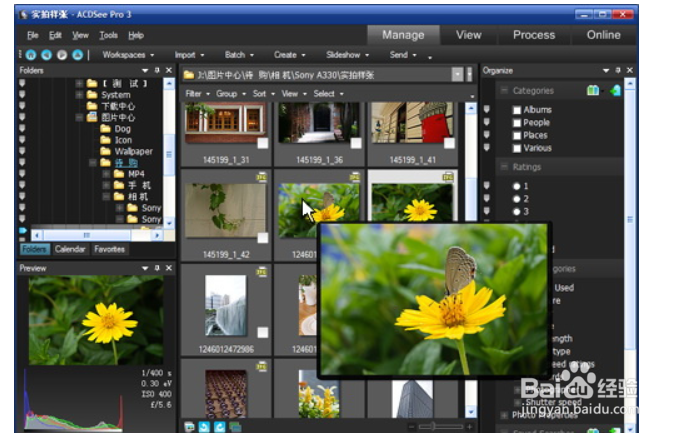
Task: Tick the checkbox on thumbnail 145199_1_36
Action: tap(356, 143)
